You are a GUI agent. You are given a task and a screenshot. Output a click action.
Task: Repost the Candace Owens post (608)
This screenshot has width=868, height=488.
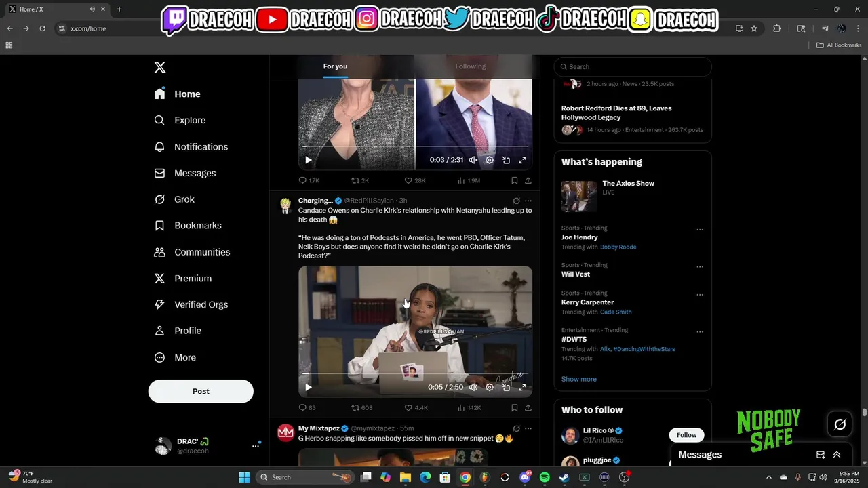[361, 407]
